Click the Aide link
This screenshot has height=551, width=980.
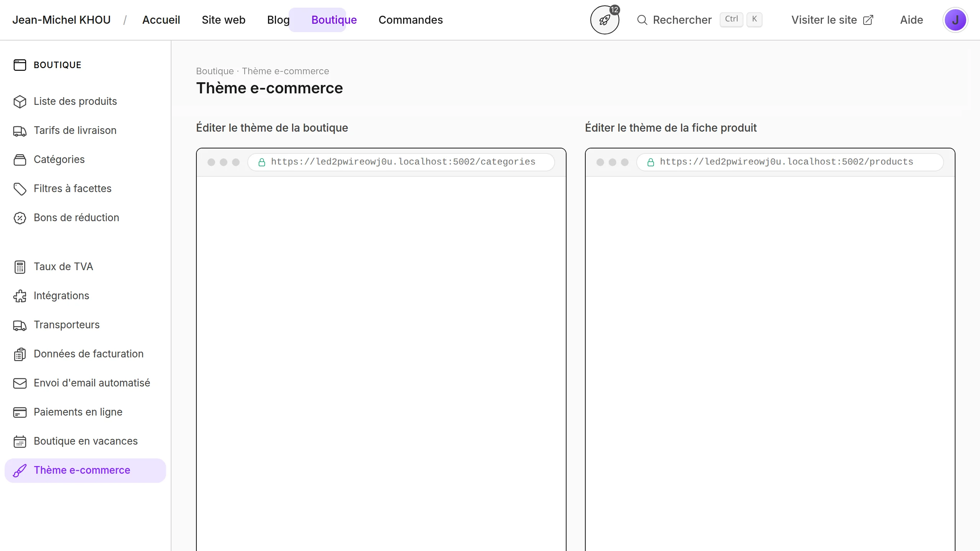click(x=911, y=20)
